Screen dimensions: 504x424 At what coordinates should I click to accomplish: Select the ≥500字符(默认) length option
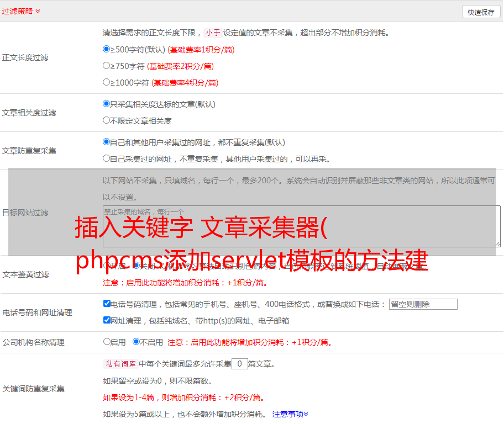(x=107, y=49)
